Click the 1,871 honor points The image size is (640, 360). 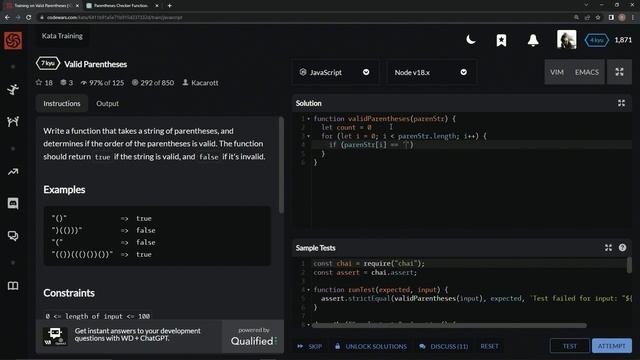[x=623, y=40]
